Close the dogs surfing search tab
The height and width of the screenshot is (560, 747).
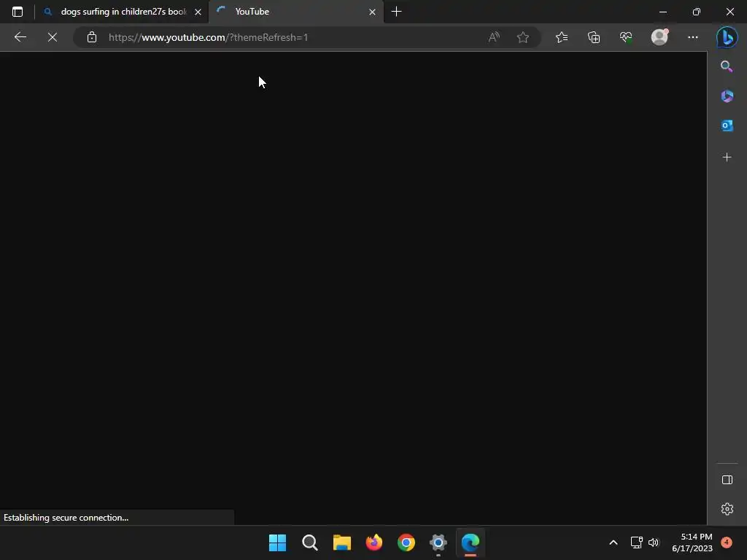tap(198, 12)
